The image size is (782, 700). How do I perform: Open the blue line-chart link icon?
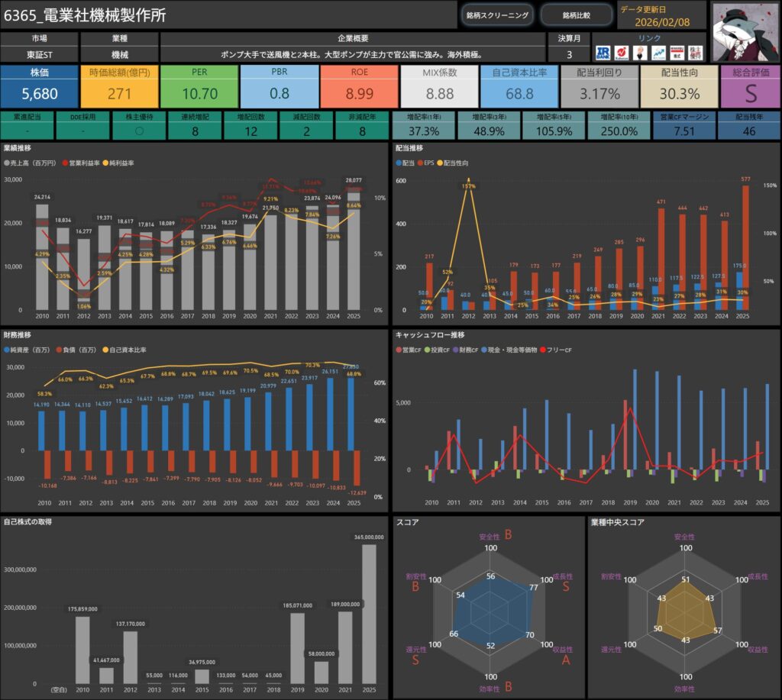coord(658,53)
